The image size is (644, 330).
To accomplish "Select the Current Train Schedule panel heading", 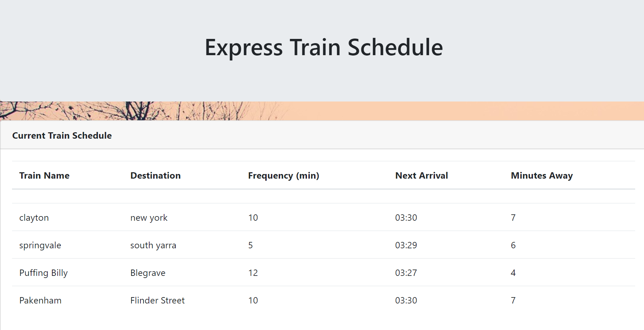I will click(x=62, y=135).
